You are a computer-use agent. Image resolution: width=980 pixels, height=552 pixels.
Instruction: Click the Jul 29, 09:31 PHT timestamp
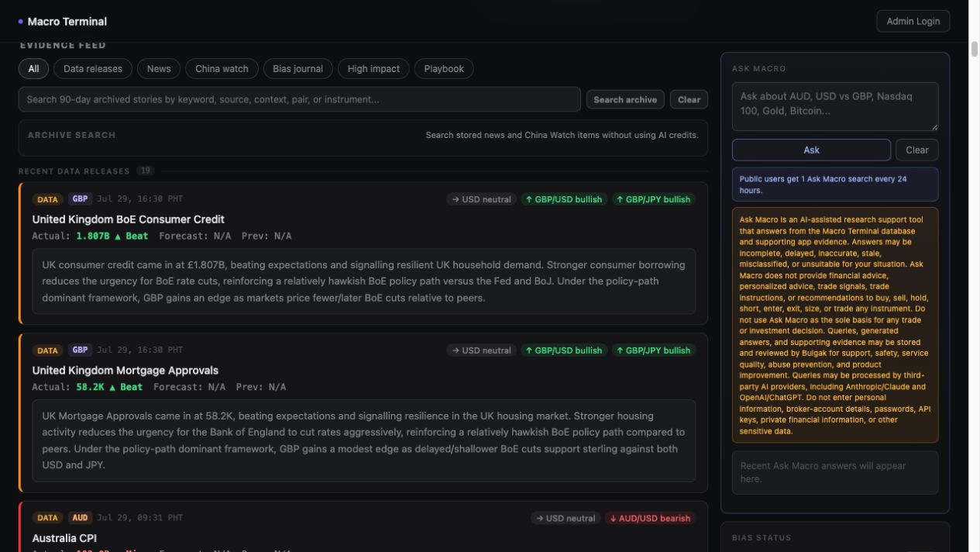pyautogui.click(x=139, y=518)
